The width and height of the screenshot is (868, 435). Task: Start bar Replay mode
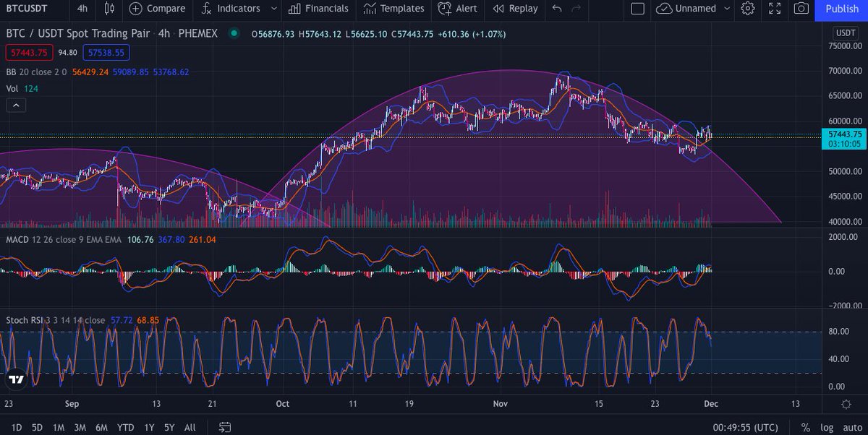click(x=515, y=9)
